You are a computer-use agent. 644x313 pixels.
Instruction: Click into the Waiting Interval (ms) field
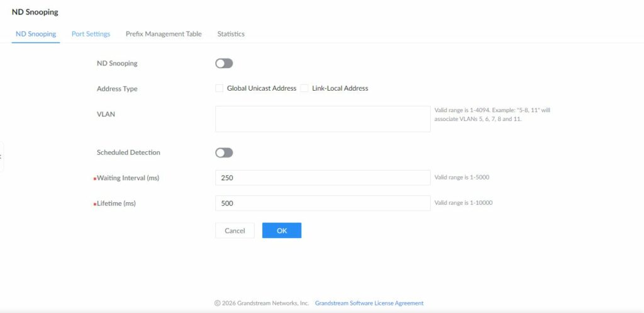323,178
